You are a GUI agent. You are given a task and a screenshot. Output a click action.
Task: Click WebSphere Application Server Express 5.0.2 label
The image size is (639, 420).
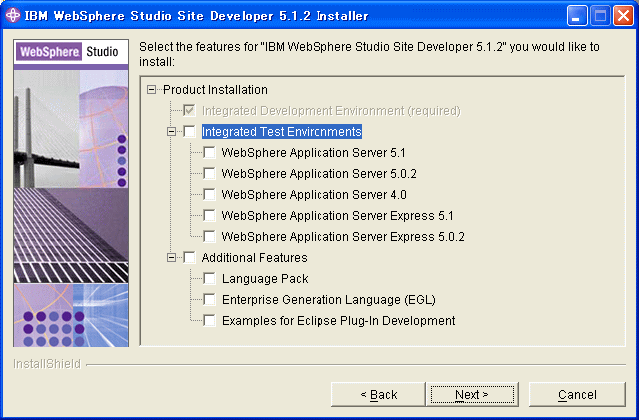(x=343, y=237)
